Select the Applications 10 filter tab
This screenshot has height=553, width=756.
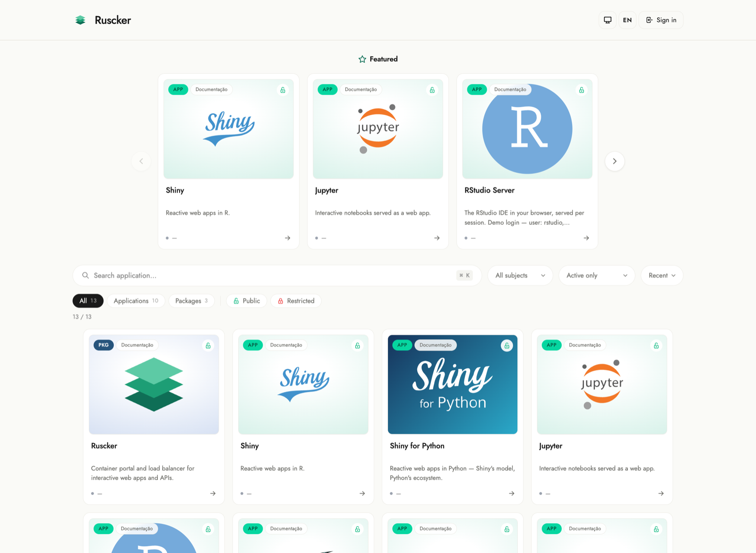(x=136, y=301)
